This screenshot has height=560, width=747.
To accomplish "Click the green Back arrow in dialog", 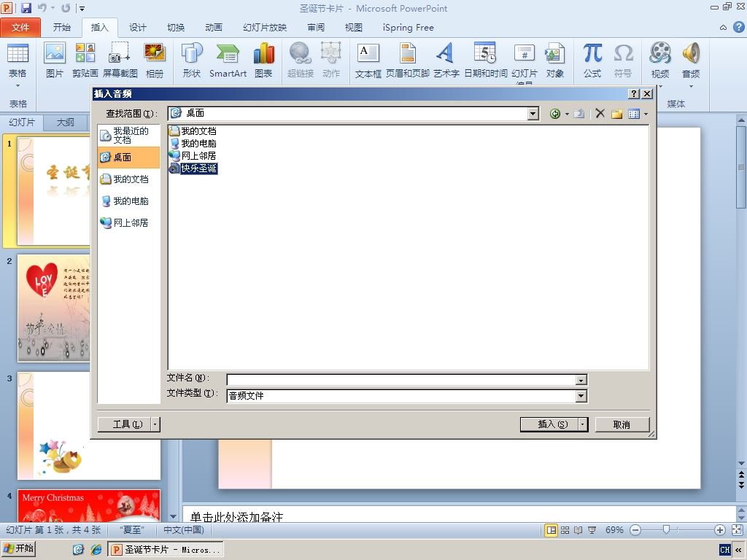I will click(554, 114).
